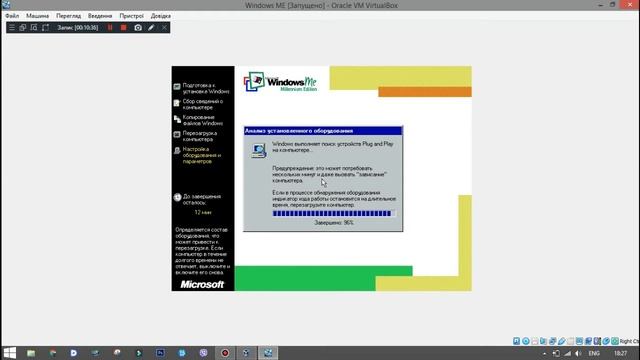Switch to the red-dot recorder app in taskbar
The image size is (640, 360).
pyautogui.click(x=225, y=353)
